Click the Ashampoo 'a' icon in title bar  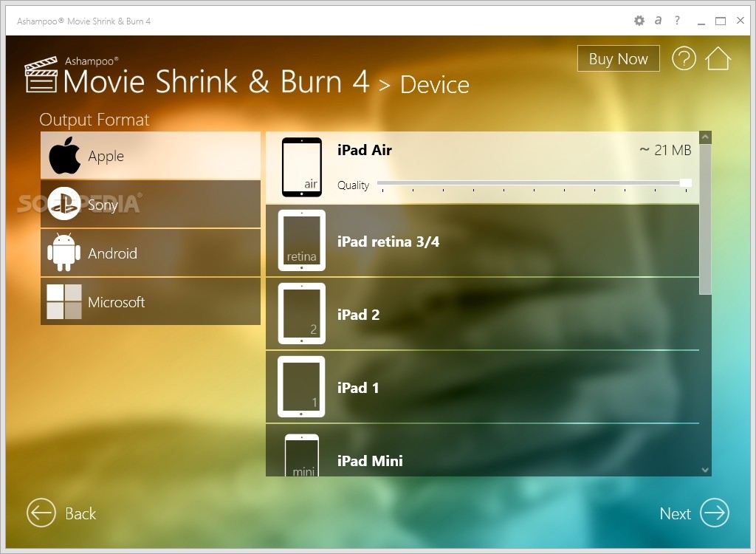658,20
